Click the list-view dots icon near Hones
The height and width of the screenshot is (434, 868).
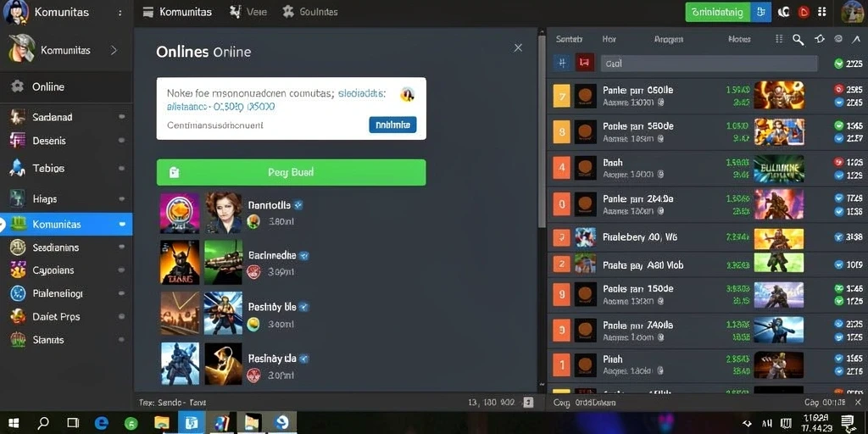(x=779, y=39)
